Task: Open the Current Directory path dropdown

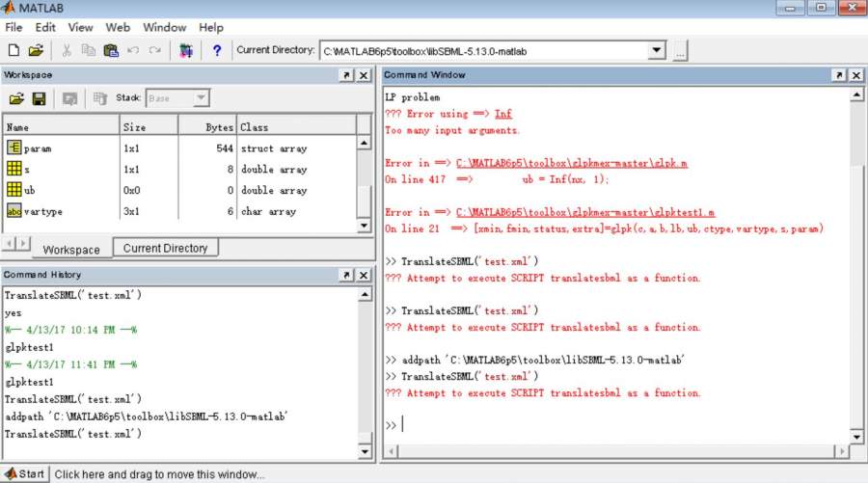Action: click(657, 50)
